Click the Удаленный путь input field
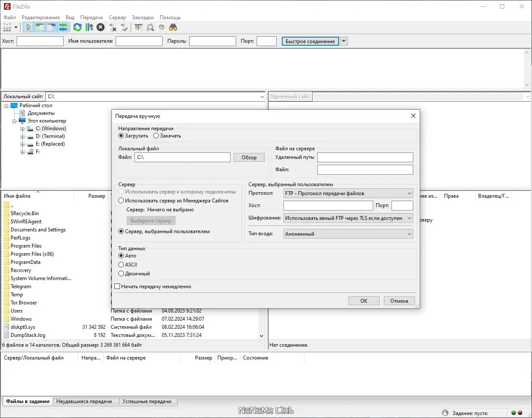This screenshot has width=532, height=418. click(x=365, y=158)
